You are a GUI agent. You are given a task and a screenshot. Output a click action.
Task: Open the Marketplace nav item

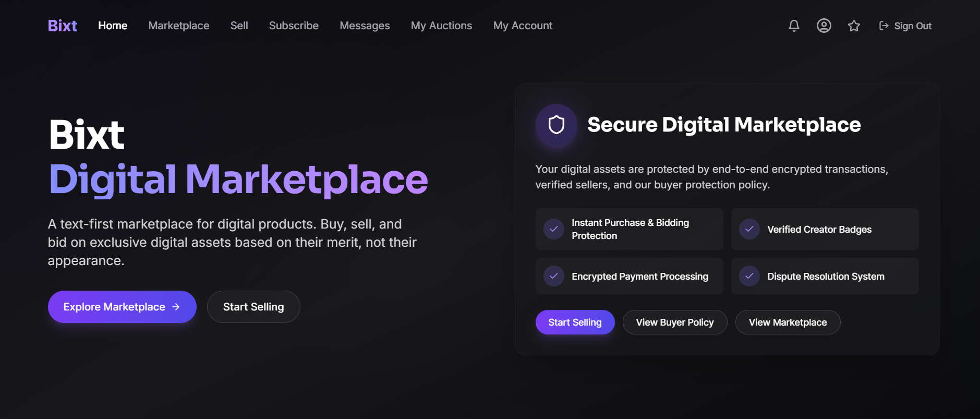pos(179,26)
